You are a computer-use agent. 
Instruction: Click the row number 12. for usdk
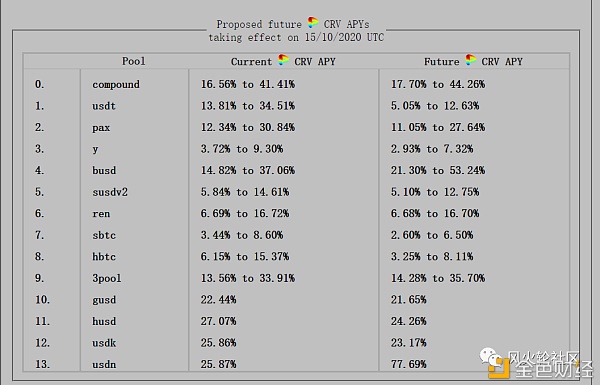pyautogui.click(x=42, y=343)
